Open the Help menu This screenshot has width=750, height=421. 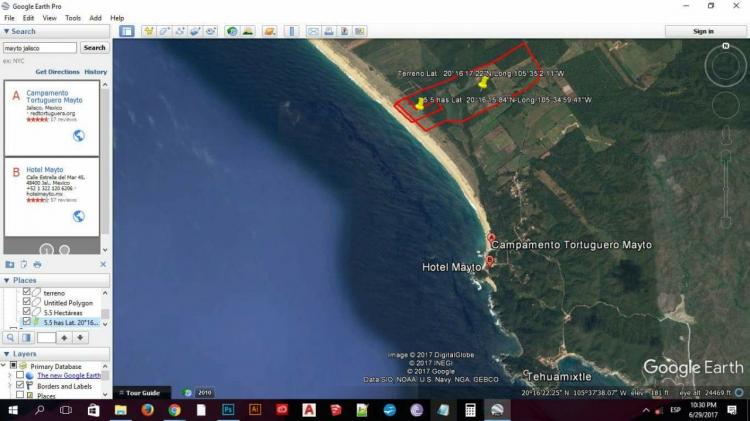(x=117, y=18)
